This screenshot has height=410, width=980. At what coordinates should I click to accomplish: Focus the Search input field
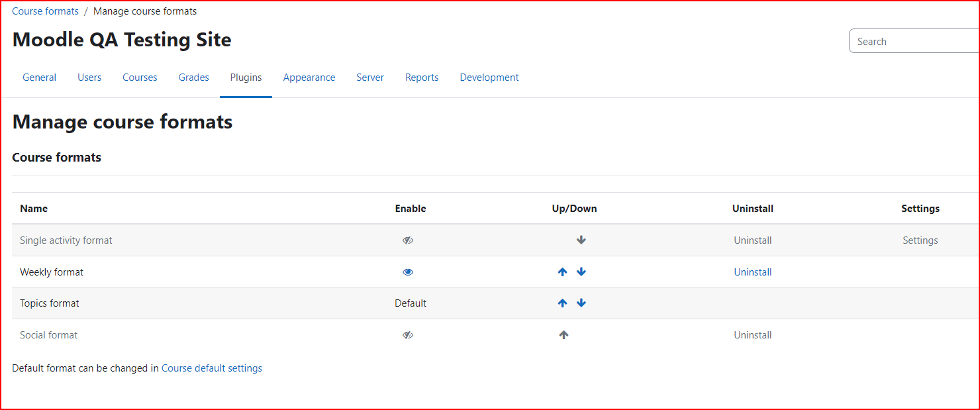tap(914, 41)
